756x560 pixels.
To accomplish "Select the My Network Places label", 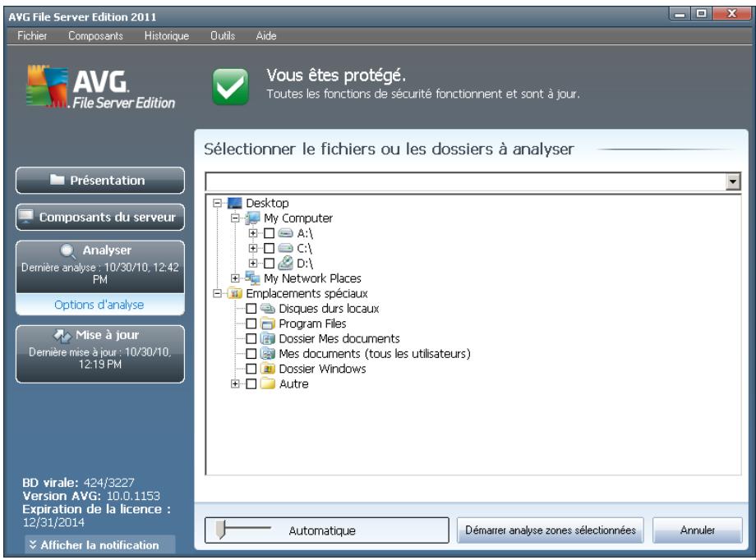I will [x=312, y=278].
